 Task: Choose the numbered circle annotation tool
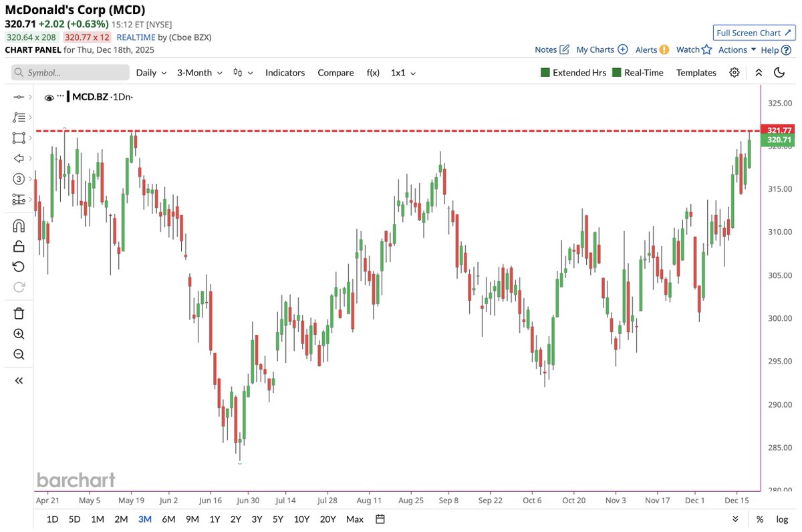18,178
